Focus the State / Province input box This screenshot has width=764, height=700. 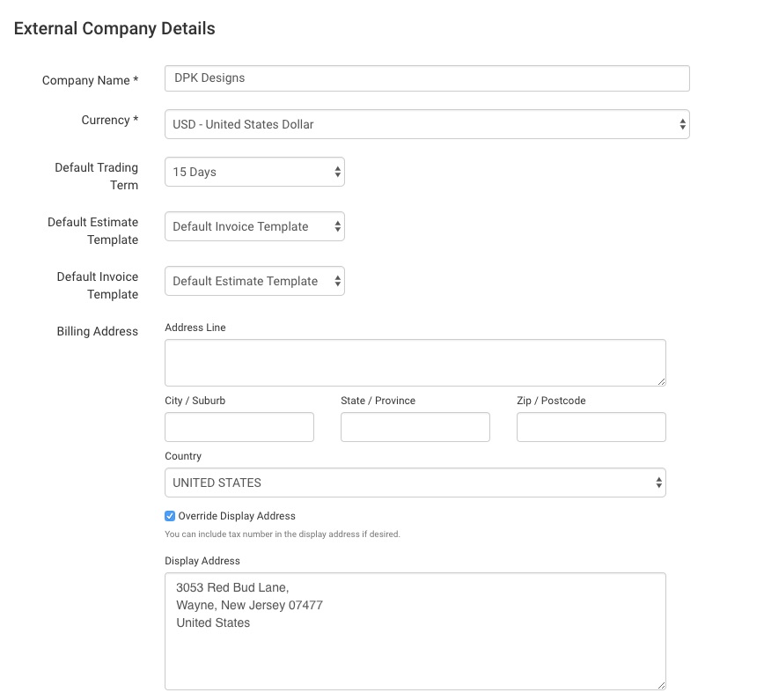click(415, 427)
